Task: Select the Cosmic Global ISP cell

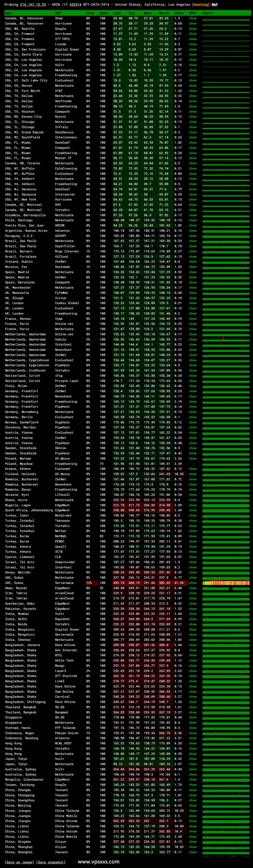Action: click(67, 303)
